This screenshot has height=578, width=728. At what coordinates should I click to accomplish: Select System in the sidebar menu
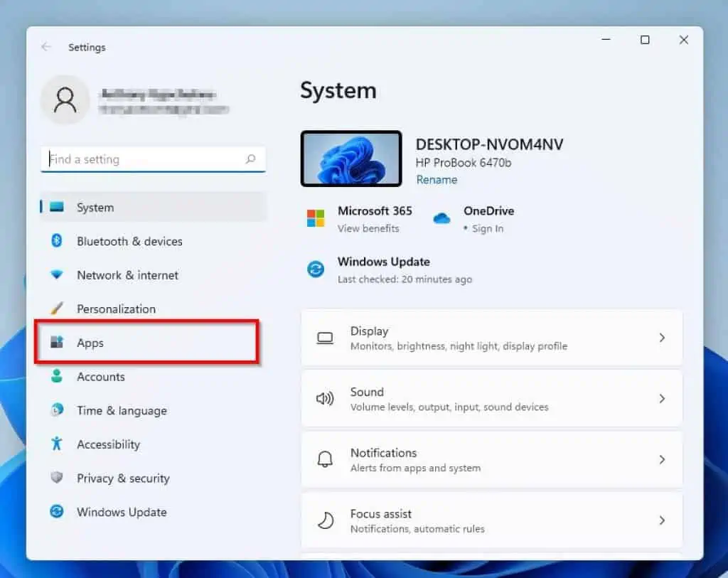tap(94, 208)
